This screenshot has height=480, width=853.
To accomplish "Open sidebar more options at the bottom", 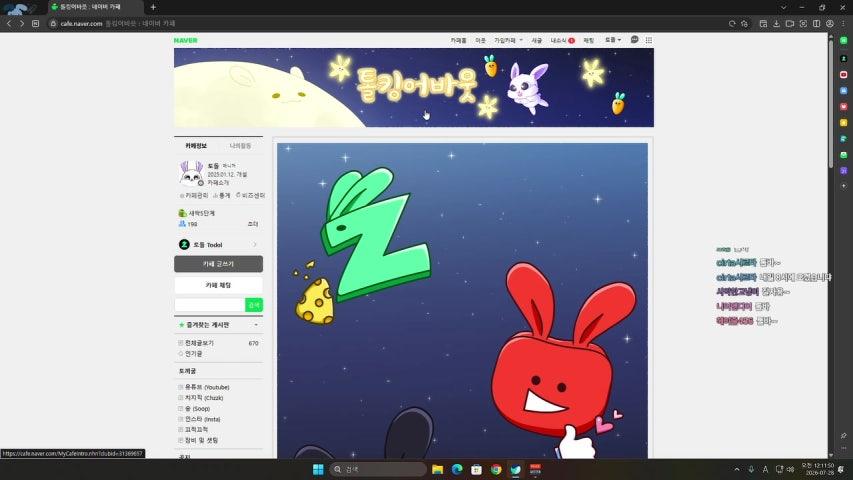I will [844, 448].
